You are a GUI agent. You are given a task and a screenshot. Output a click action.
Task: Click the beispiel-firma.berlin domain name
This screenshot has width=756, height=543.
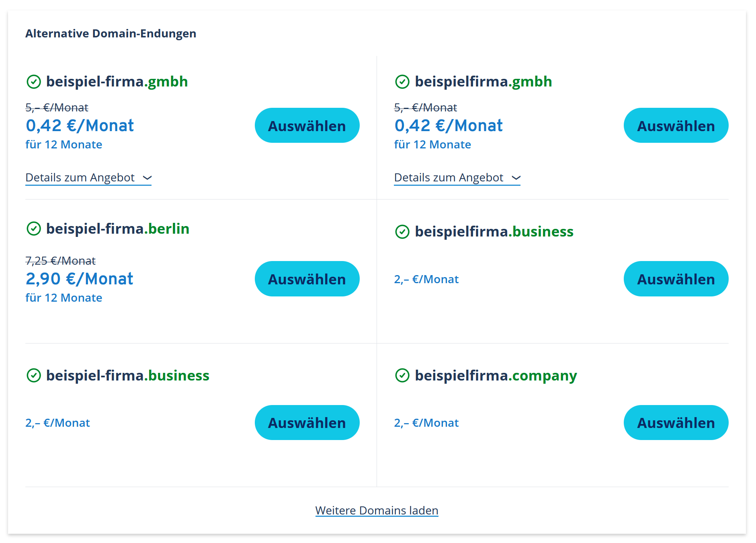click(x=118, y=229)
